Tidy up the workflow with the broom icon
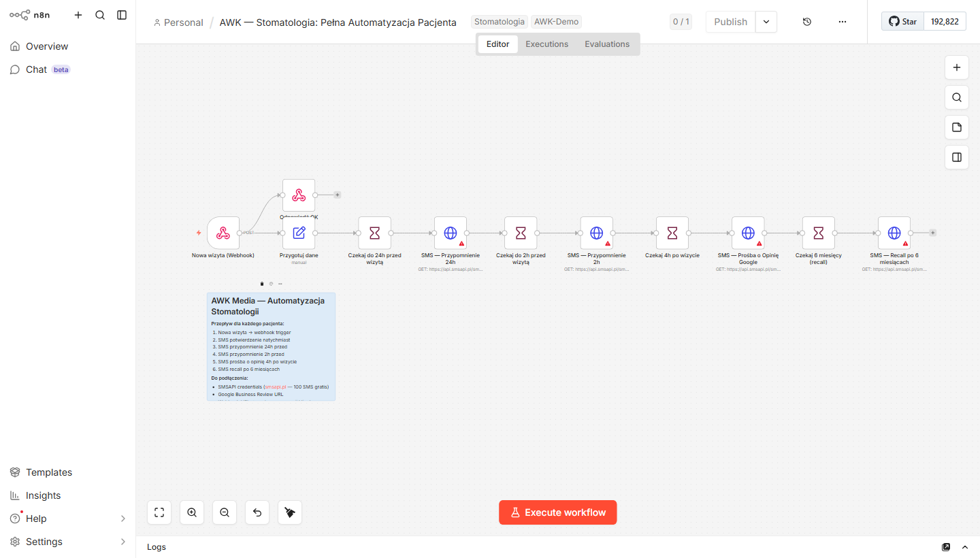Screen dimensions: 980x558 [x=290, y=512]
